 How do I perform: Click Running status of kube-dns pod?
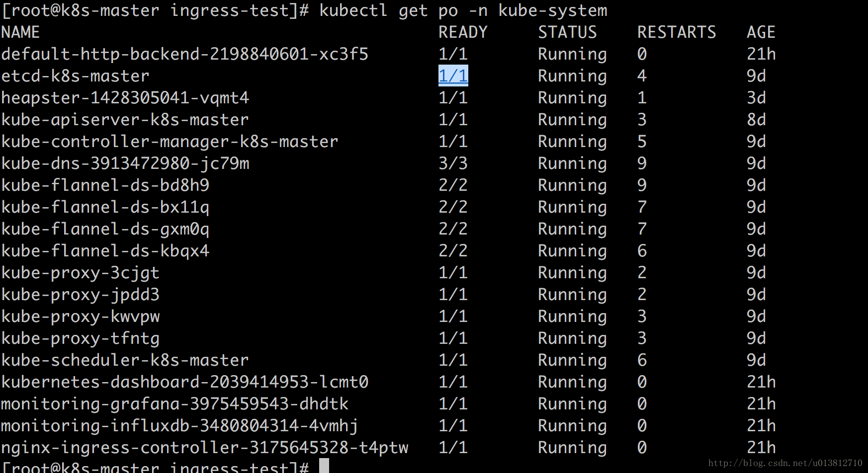point(572,164)
